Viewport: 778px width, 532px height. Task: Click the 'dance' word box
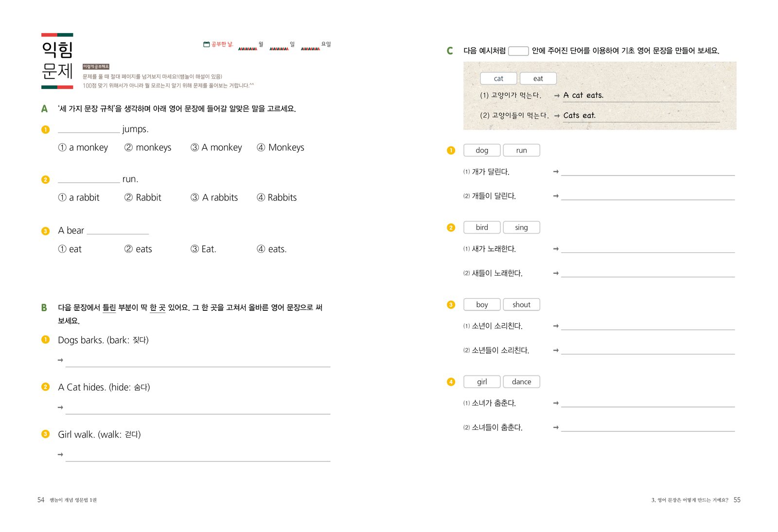point(521,382)
